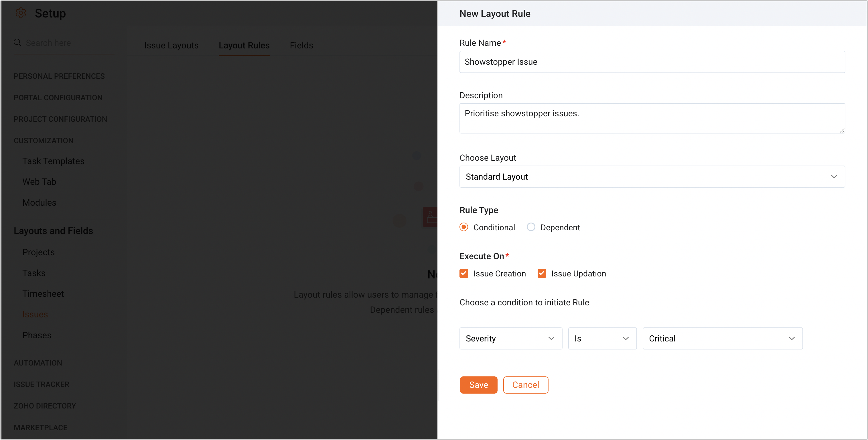Viewport: 868px width, 440px height.
Task: Uncheck the Issue Updation checkbox
Action: click(541, 274)
